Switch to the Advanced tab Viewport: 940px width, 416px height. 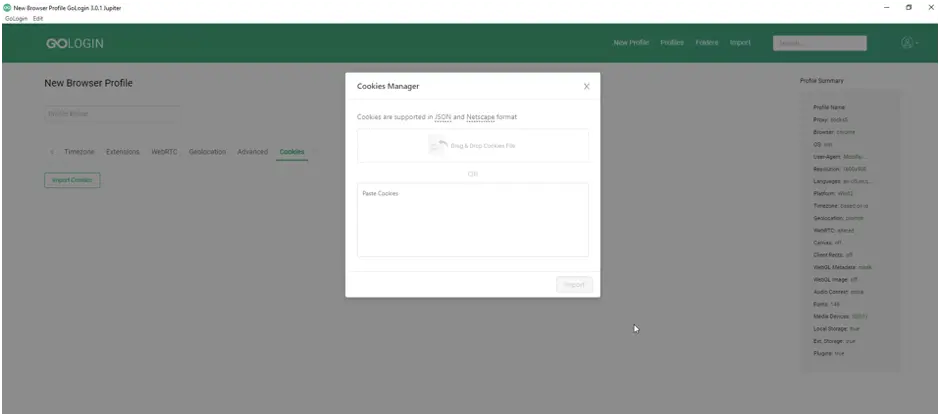(252, 152)
